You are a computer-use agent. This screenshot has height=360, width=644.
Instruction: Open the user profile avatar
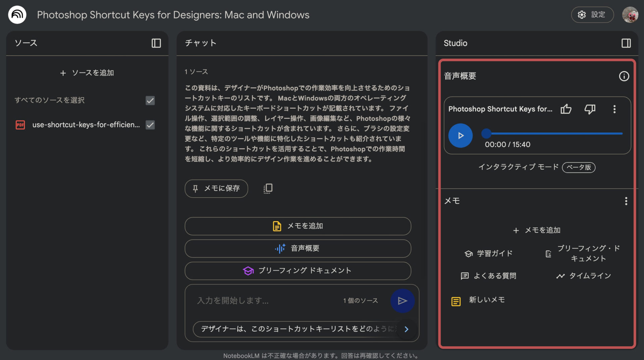[x=630, y=15]
